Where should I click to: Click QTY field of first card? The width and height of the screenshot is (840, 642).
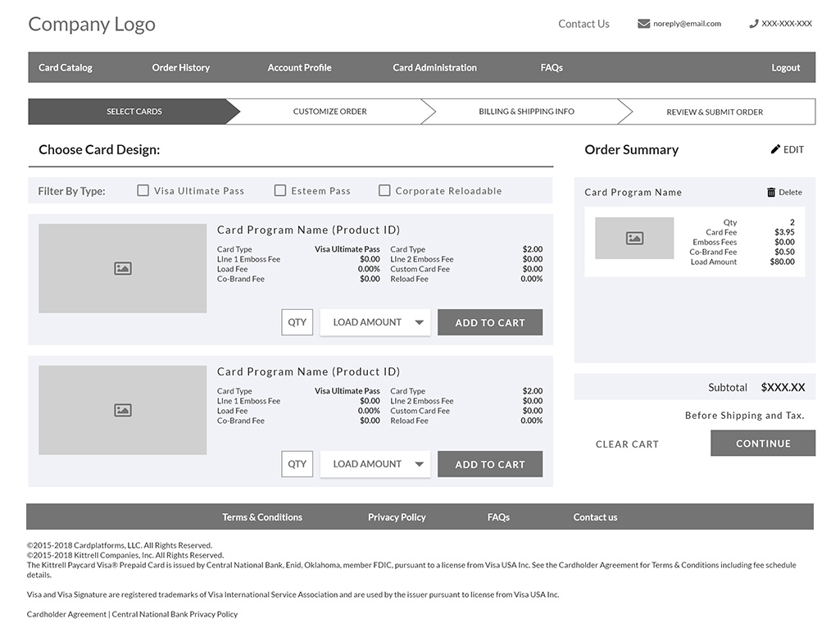coord(297,322)
